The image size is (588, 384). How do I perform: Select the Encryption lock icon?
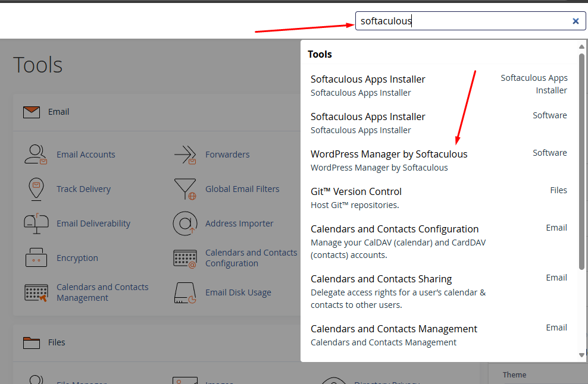[36, 258]
